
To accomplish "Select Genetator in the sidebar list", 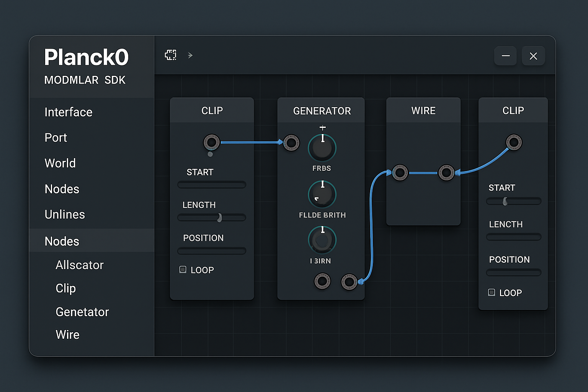I will (x=82, y=312).
